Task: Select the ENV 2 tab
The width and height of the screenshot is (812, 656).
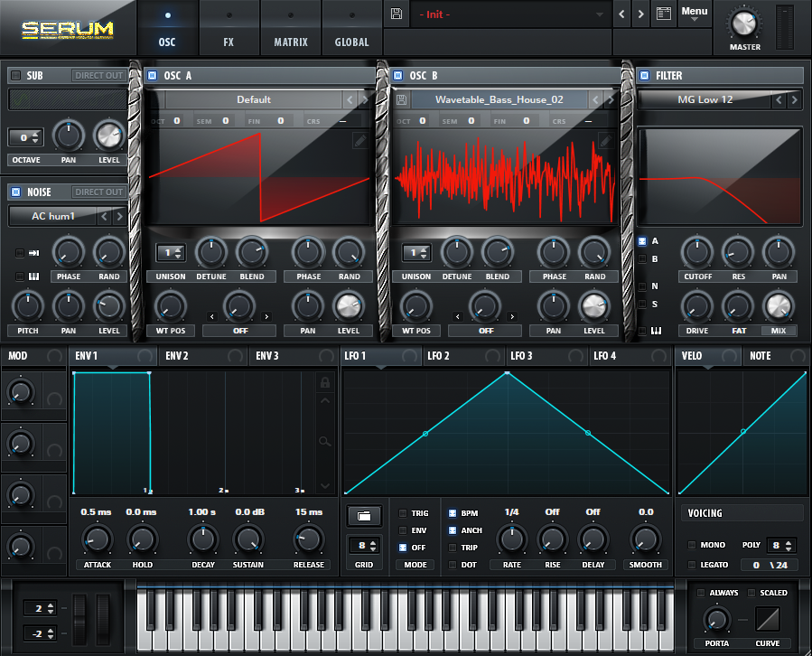Action: 202,356
